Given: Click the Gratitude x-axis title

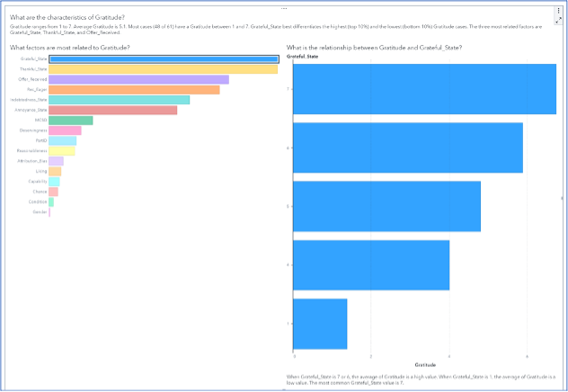Looking at the screenshot, I should [426, 364].
